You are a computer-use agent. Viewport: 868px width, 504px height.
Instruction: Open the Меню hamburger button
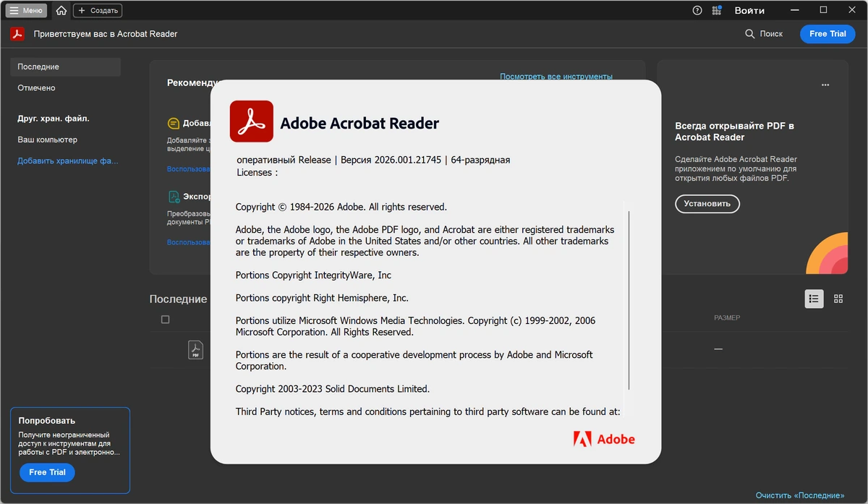tap(27, 11)
